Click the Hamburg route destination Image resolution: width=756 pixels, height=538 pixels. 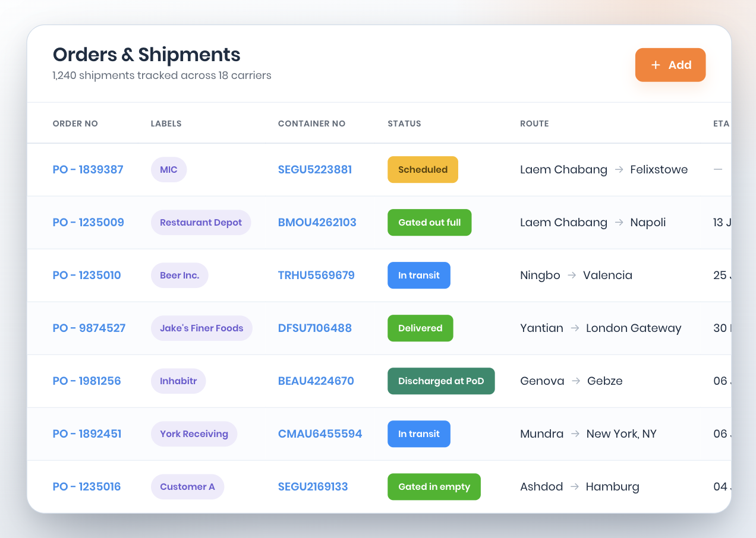coord(613,487)
